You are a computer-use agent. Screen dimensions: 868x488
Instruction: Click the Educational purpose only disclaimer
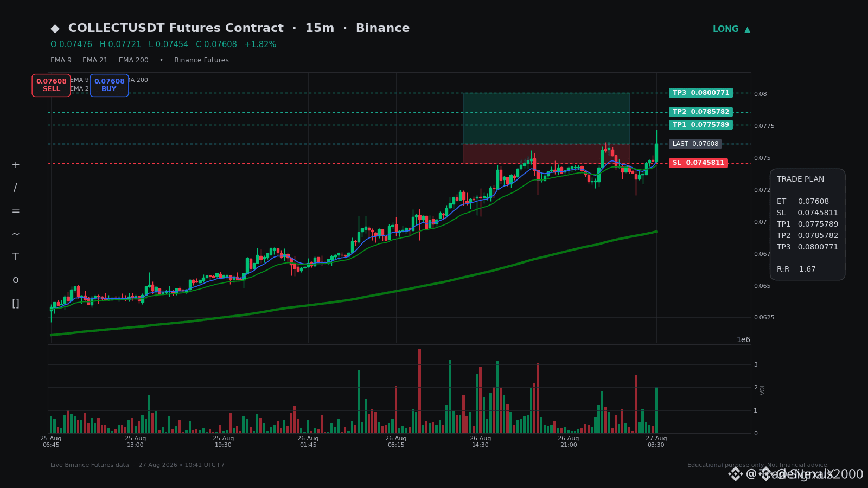click(758, 465)
